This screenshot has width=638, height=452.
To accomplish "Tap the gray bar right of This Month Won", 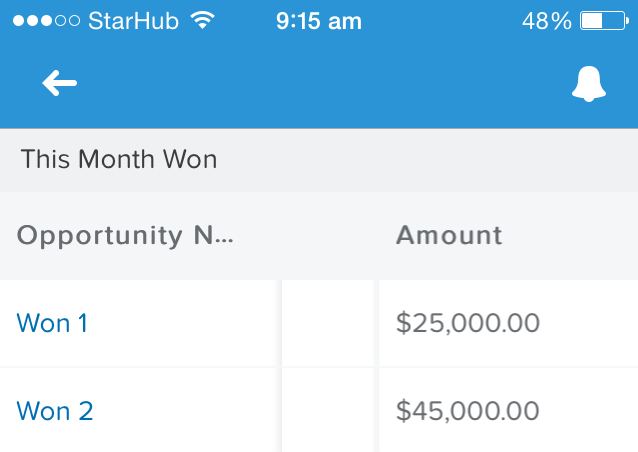I will 430,159.
